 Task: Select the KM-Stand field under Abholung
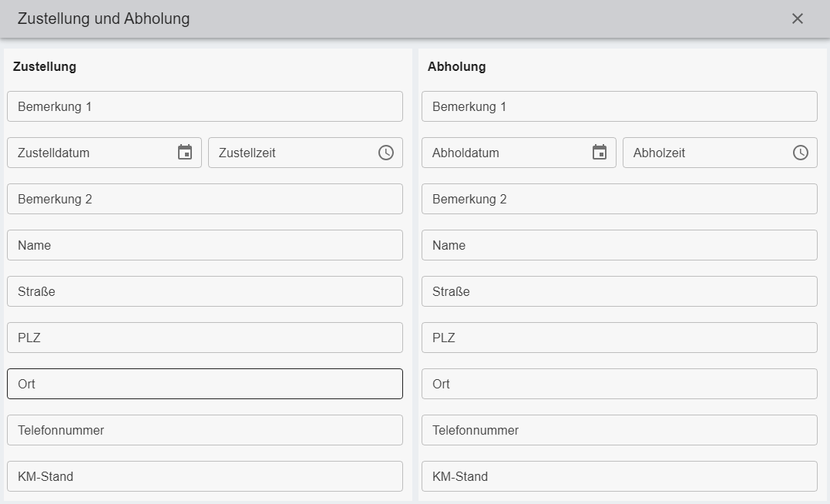click(x=619, y=476)
